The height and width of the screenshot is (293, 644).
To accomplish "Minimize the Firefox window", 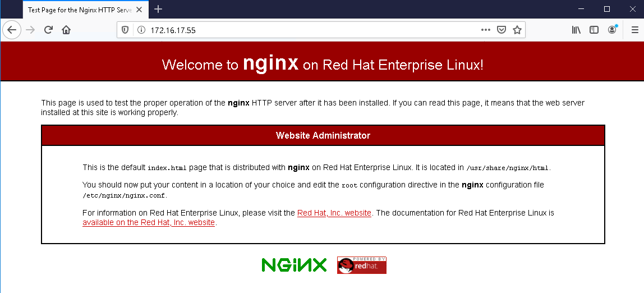I will click(x=581, y=9).
